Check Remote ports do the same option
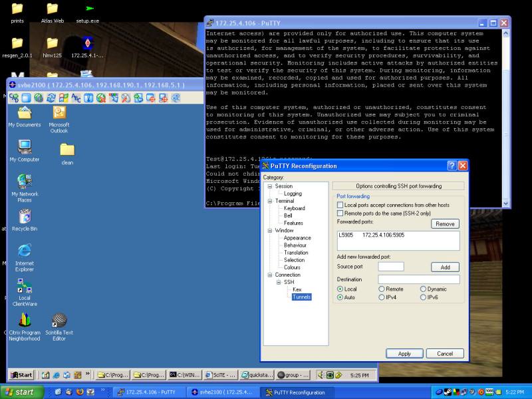 pyautogui.click(x=340, y=213)
